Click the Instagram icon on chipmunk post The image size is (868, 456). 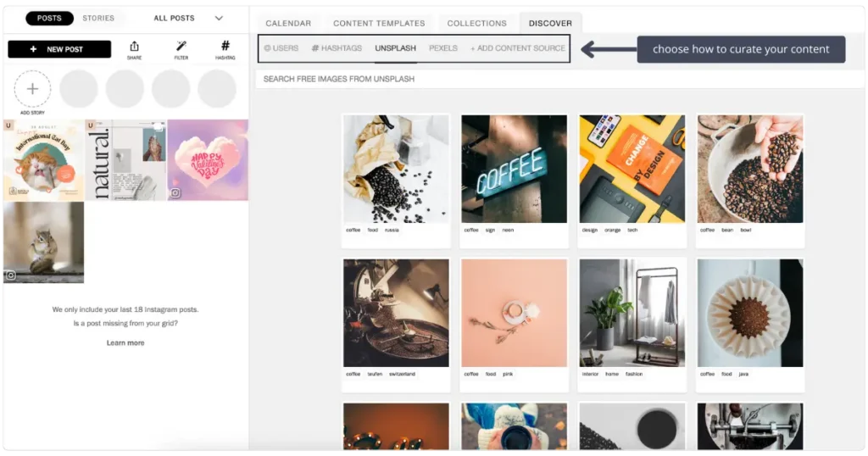coord(11,275)
